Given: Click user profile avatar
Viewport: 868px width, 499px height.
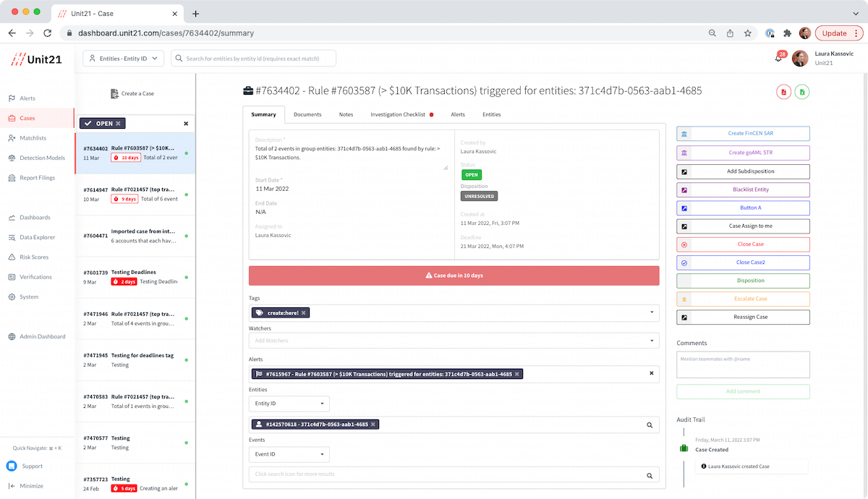Looking at the screenshot, I should pos(800,58).
